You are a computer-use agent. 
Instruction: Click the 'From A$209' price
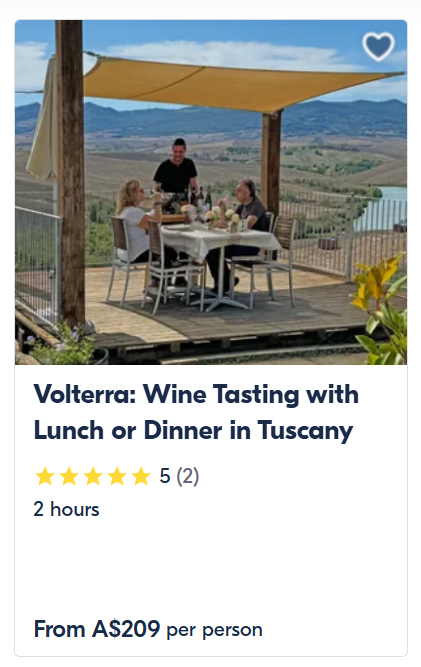(x=97, y=629)
